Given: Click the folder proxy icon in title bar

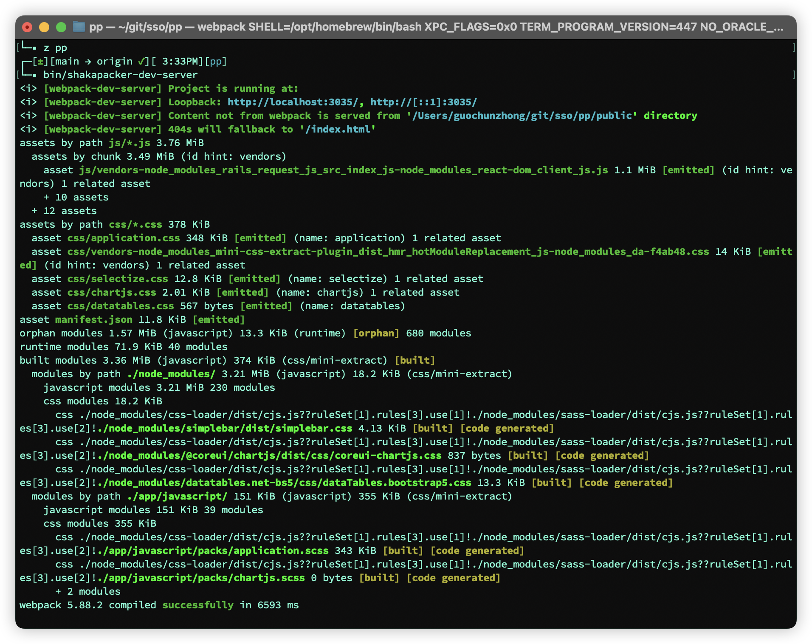Looking at the screenshot, I should pos(79,27).
